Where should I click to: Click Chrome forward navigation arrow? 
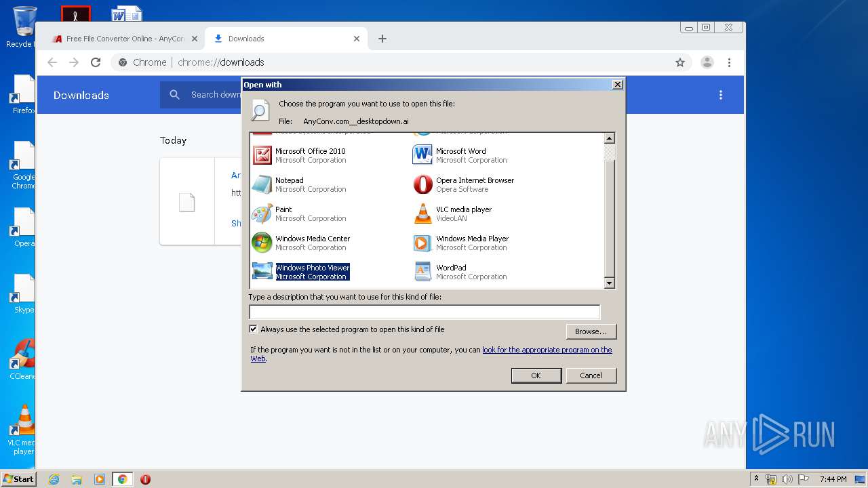[74, 62]
